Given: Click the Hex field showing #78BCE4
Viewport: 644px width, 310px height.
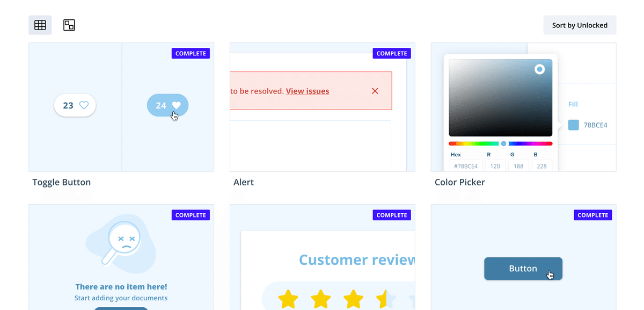Looking at the screenshot, I should pyautogui.click(x=465, y=165).
